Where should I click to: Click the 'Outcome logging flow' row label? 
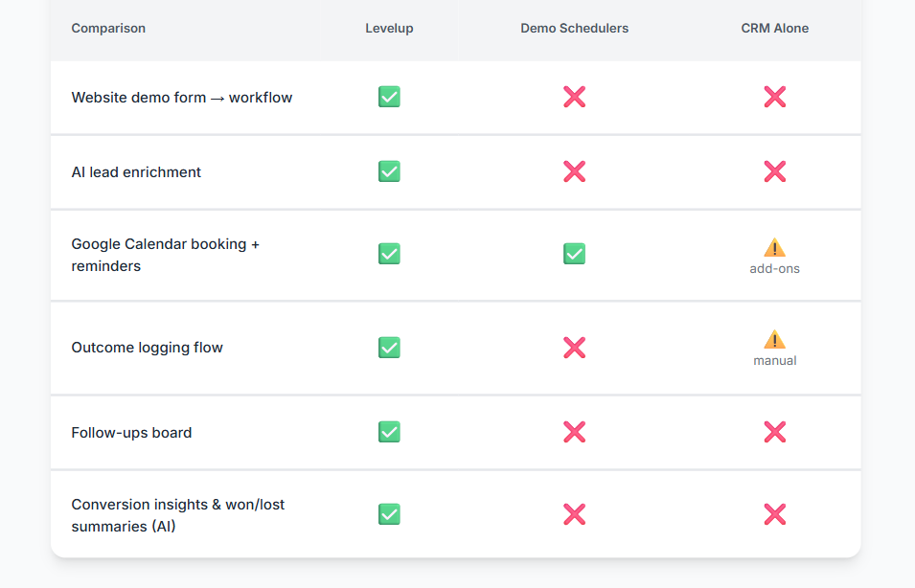click(x=147, y=348)
